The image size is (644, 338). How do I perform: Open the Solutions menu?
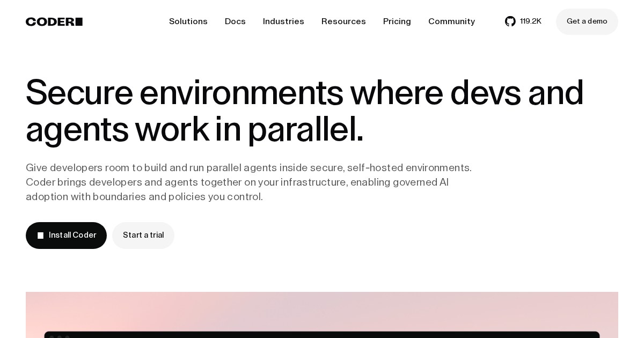click(188, 21)
